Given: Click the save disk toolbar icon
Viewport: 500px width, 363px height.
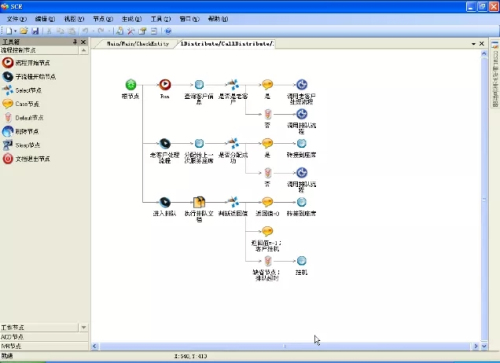Looking at the screenshot, I should click(x=35, y=31).
